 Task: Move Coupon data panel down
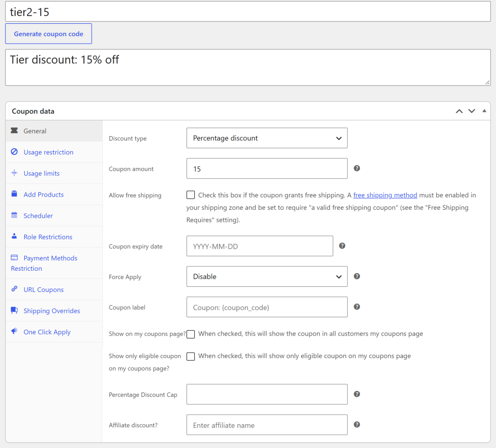click(x=472, y=111)
